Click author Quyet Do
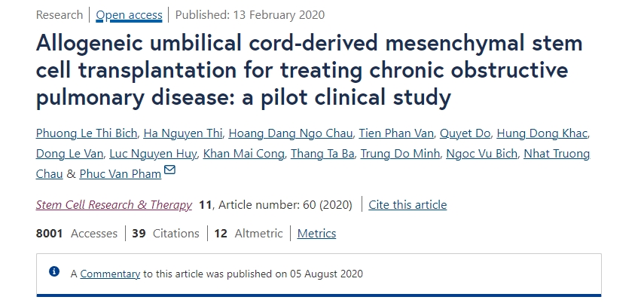Image resolution: width=644 pixels, height=303 pixels. [x=466, y=134]
